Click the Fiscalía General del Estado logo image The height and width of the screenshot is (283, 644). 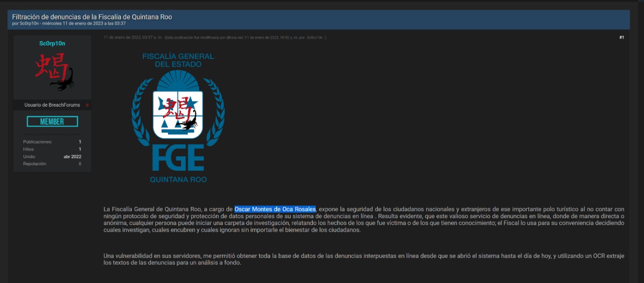[x=178, y=117]
